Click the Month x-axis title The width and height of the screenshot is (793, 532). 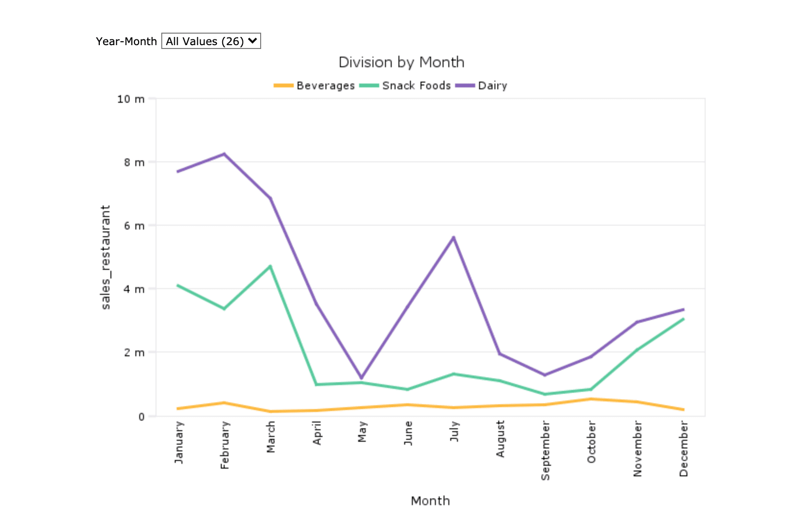pyautogui.click(x=430, y=501)
